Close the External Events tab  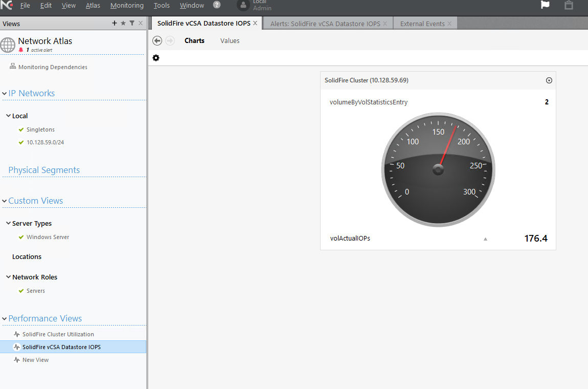click(x=449, y=24)
